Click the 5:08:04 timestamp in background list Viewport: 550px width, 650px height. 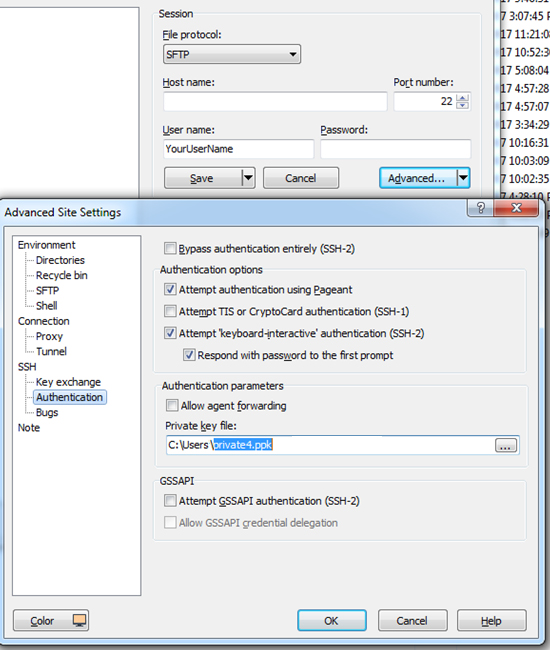click(x=524, y=70)
